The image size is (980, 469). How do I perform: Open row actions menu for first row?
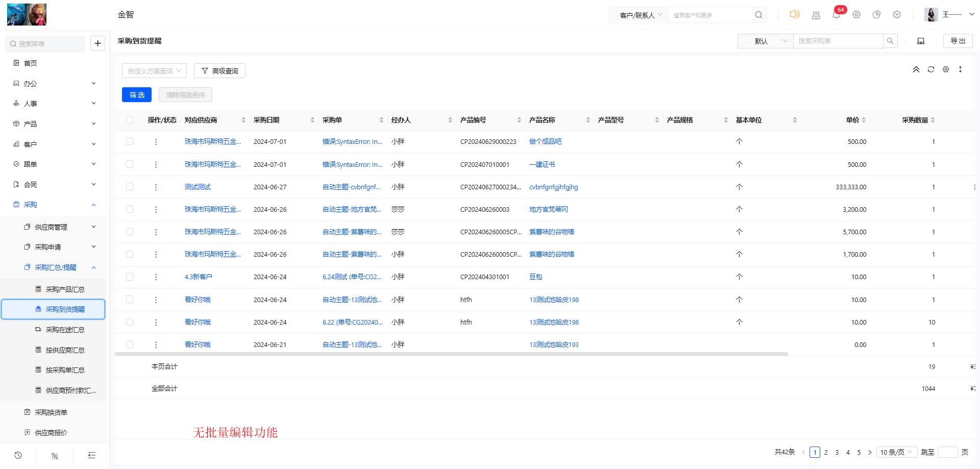(x=156, y=142)
